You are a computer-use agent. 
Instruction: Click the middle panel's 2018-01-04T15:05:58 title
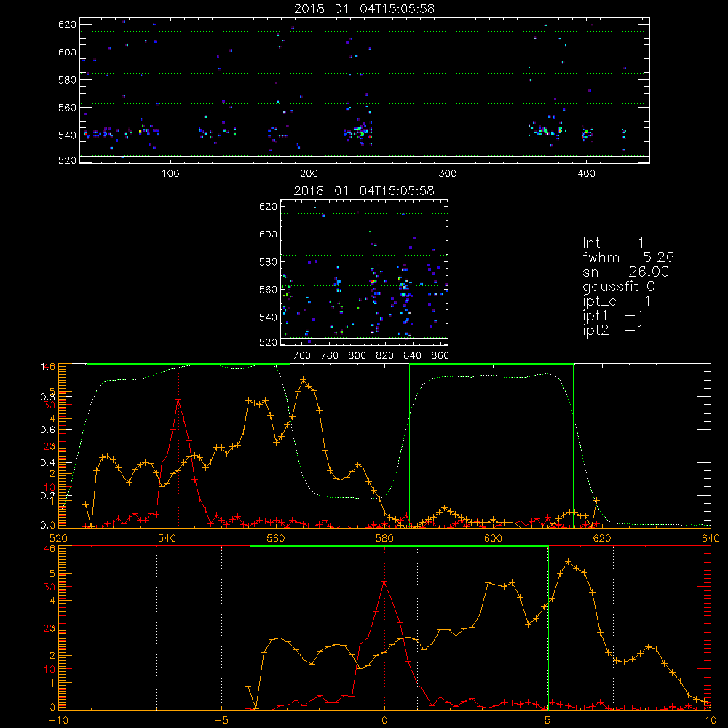coord(364,191)
